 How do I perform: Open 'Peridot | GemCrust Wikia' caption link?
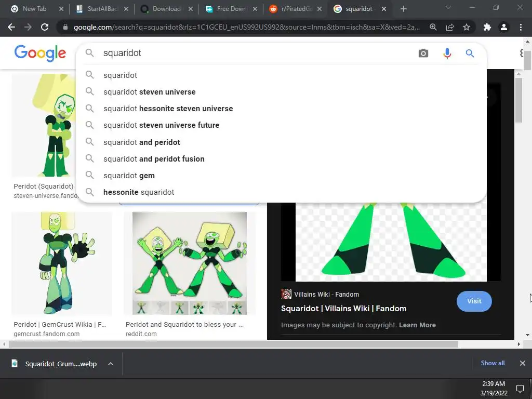[60, 324]
